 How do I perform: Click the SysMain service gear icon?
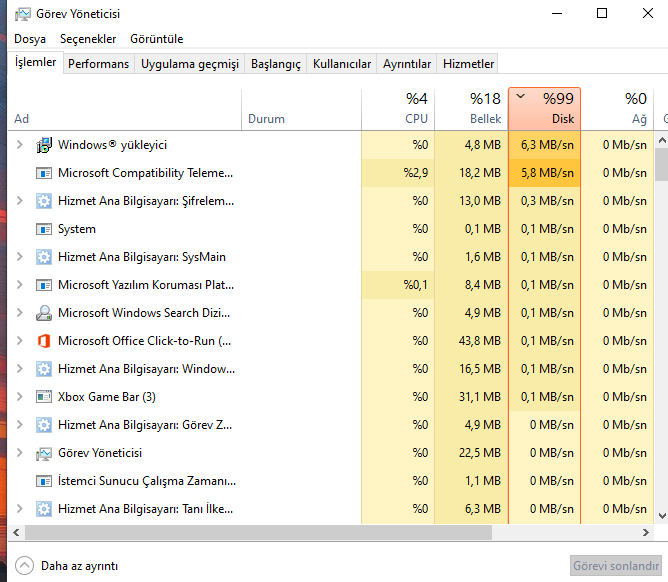click(44, 257)
